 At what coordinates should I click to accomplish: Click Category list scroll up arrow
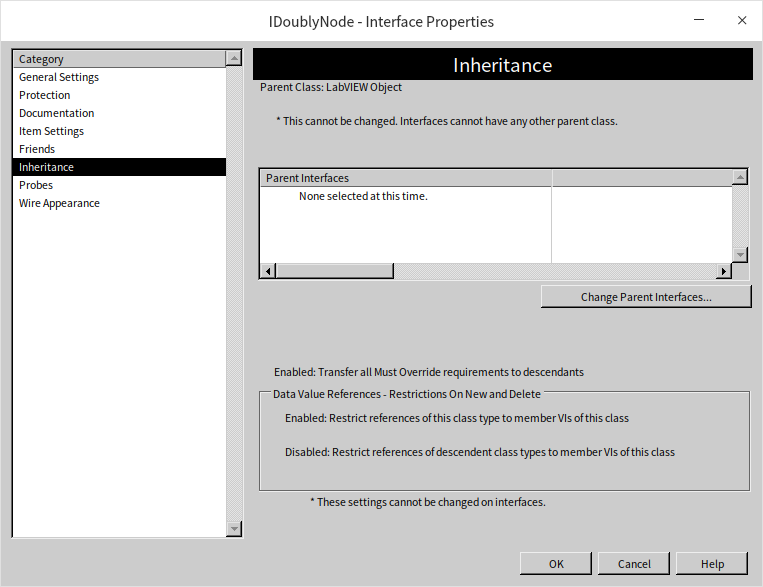[234, 59]
